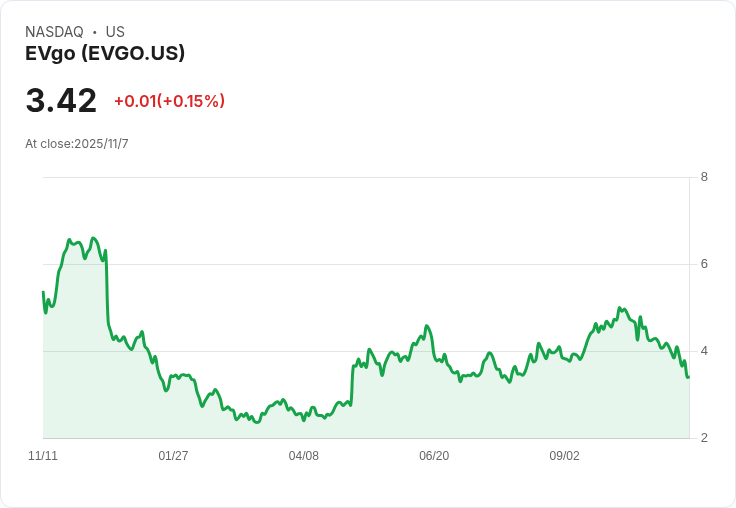Click the 04/08 date axis label
Screen dimensions: 736x508
[304, 456]
